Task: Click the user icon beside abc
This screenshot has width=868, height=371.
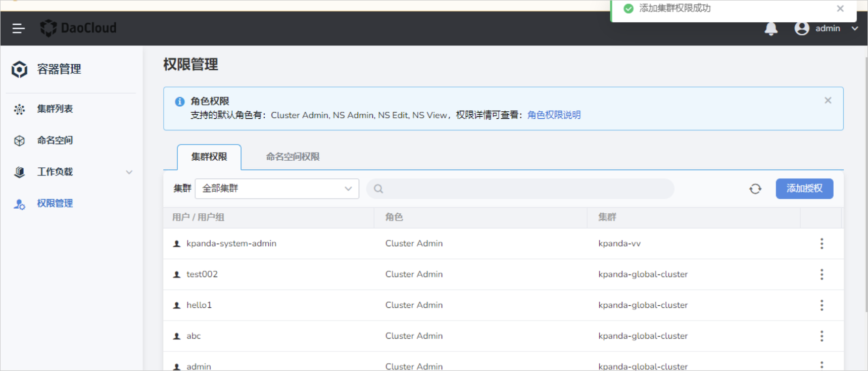Action: coord(177,336)
